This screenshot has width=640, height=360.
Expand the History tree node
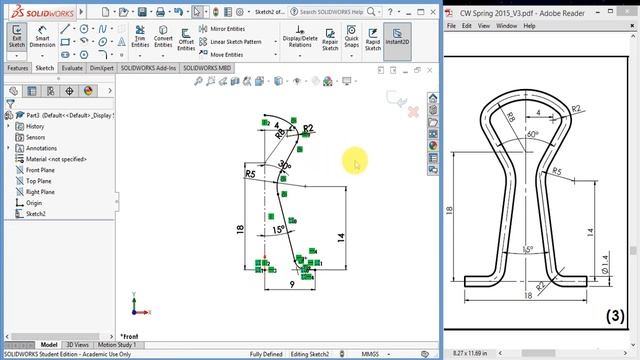coord(9,126)
